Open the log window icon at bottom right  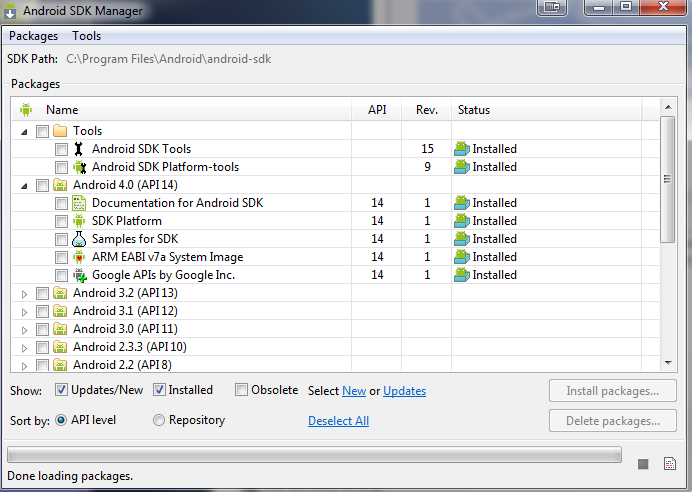tap(669, 463)
